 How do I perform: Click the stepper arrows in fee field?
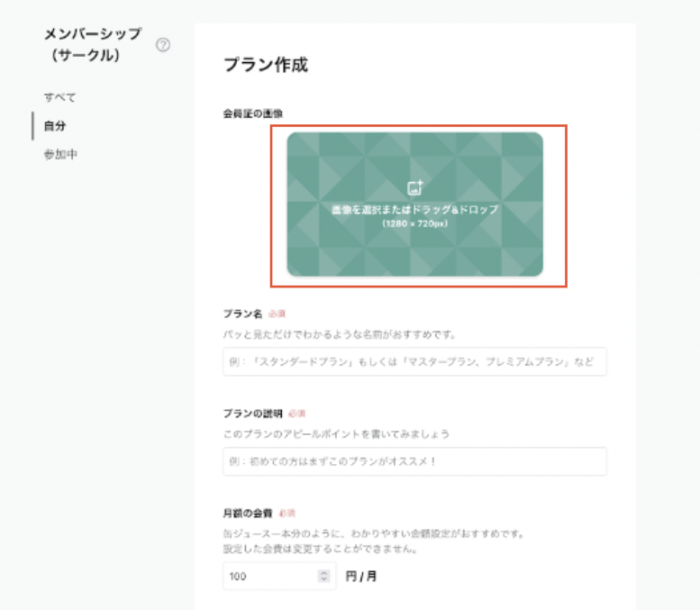[323, 576]
